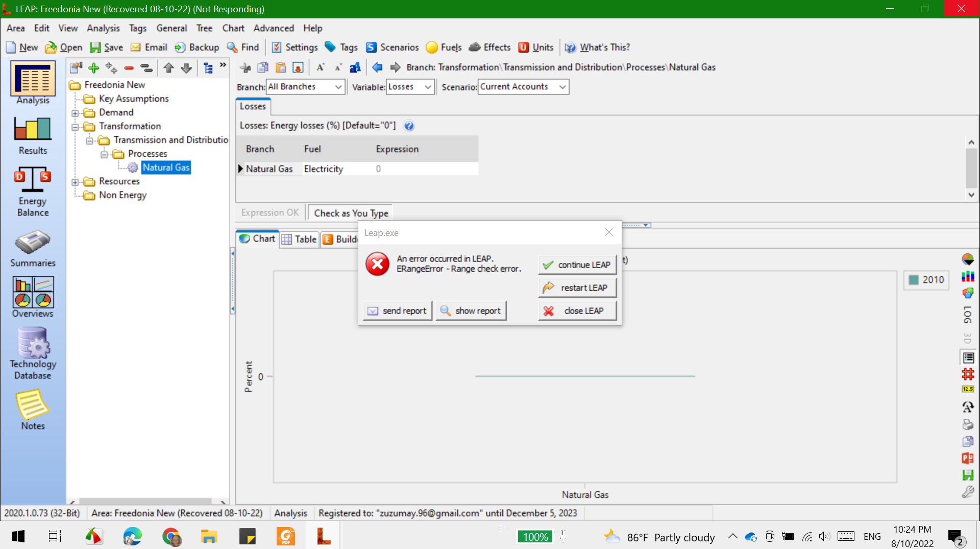This screenshot has width=980, height=549.
Task: Click the blue back navigation arrow
Action: tap(377, 67)
